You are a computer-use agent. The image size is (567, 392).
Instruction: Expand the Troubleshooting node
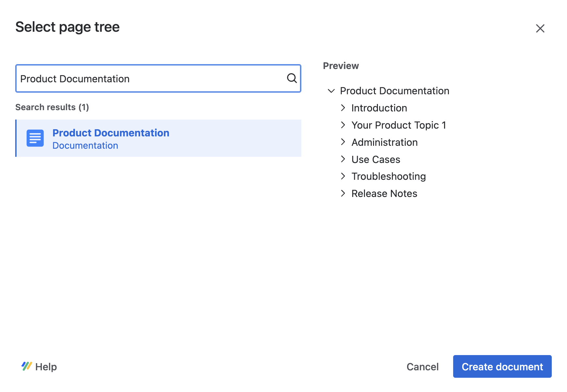pos(344,176)
